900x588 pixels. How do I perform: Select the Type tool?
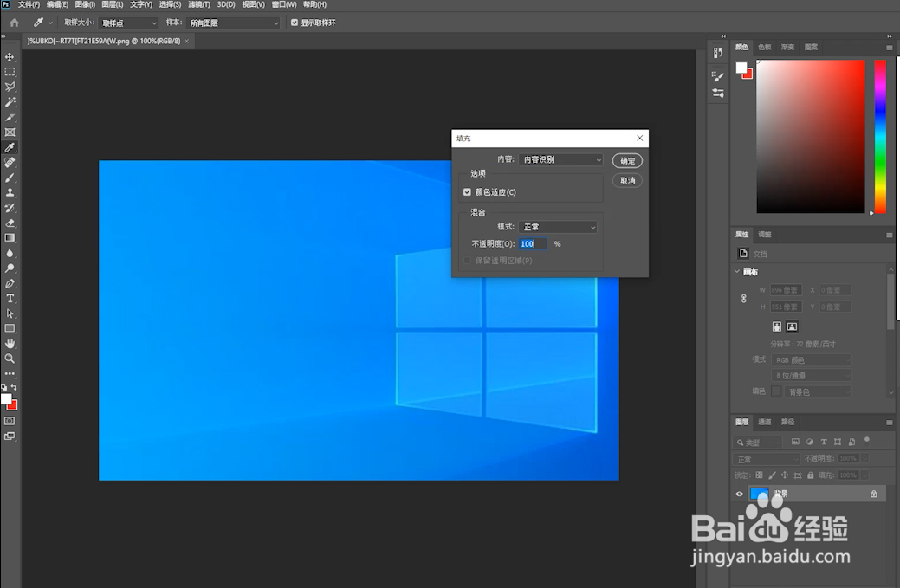(10, 298)
